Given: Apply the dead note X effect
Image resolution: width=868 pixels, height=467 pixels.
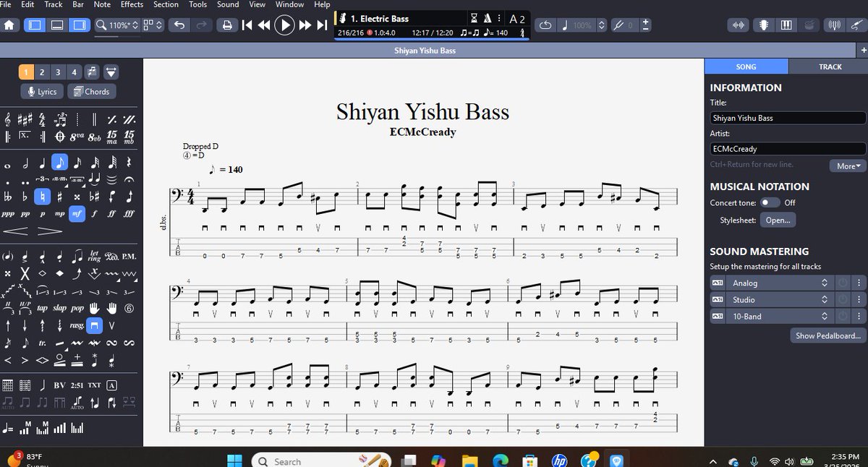Looking at the screenshot, I should (x=25, y=275).
